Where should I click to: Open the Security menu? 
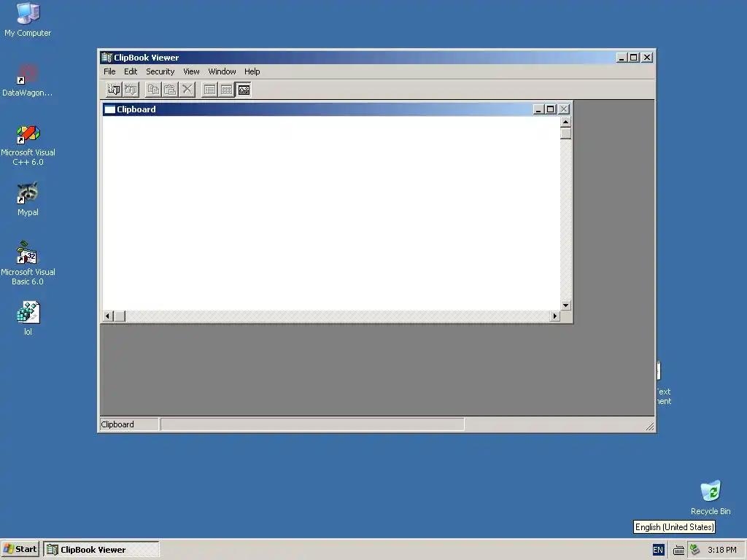point(160,71)
